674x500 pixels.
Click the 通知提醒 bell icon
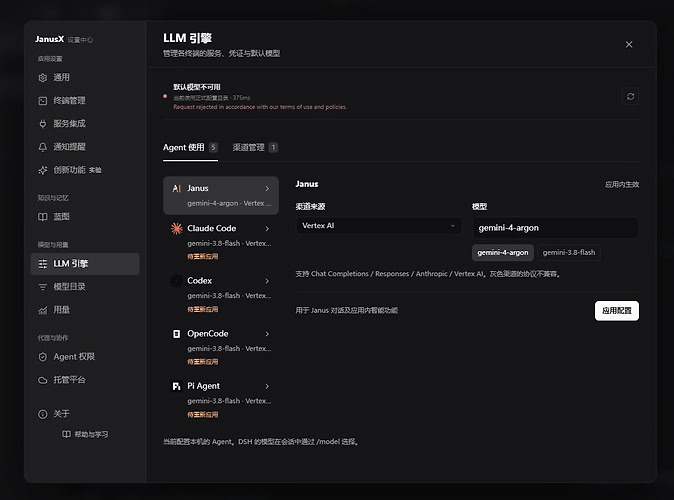(x=43, y=147)
